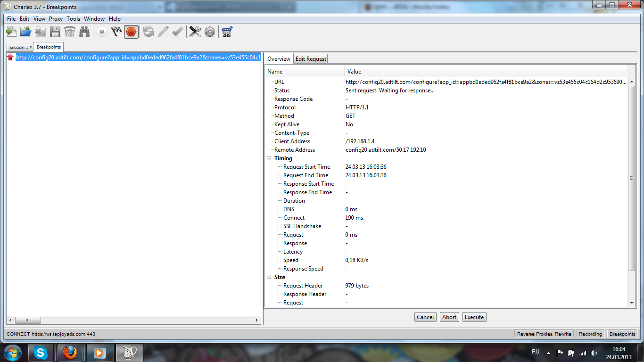Open the View menu
644x362 pixels.
point(40,19)
